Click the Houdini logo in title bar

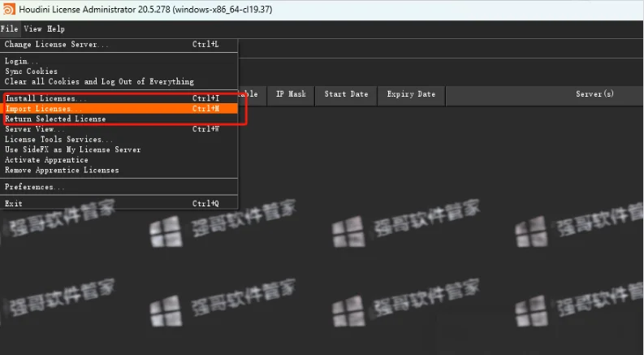pos(9,9)
